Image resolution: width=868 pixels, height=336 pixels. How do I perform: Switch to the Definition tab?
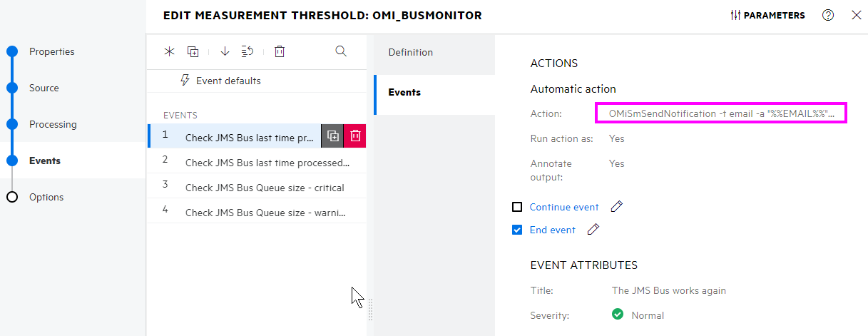coord(410,52)
